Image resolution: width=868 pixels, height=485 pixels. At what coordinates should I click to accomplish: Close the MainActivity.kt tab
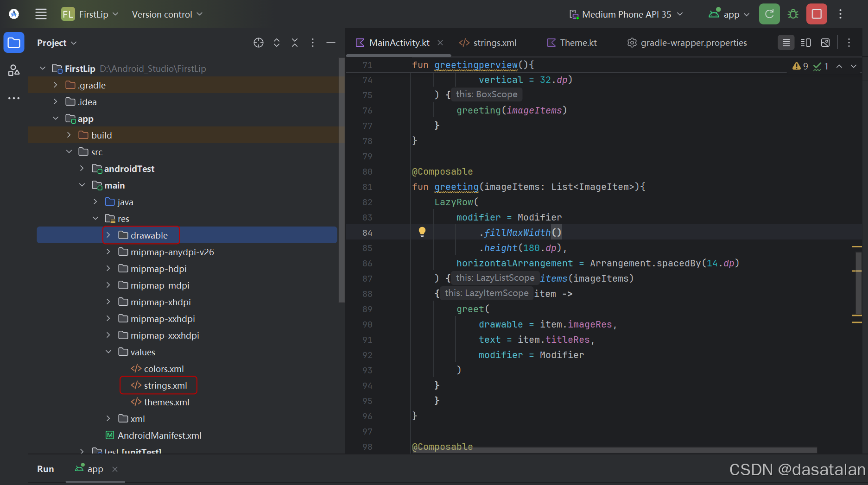pyautogui.click(x=440, y=43)
